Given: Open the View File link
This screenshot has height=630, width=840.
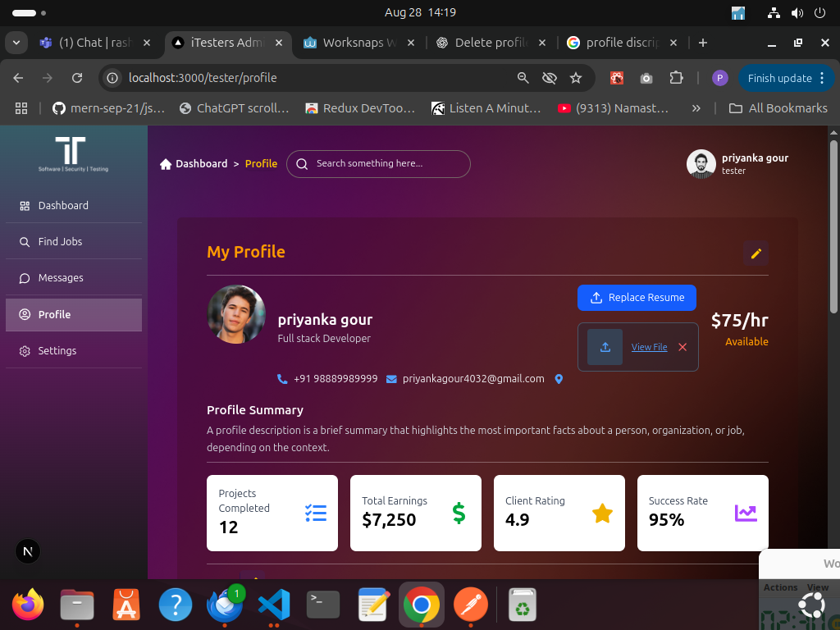Looking at the screenshot, I should (x=649, y=347).
